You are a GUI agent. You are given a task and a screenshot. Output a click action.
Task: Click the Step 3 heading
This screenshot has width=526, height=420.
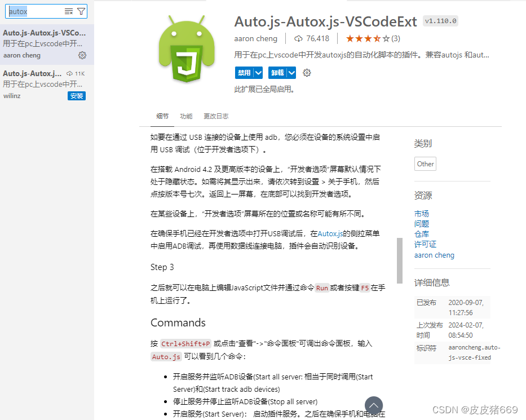pyautogui.click(x=162, y=267)
